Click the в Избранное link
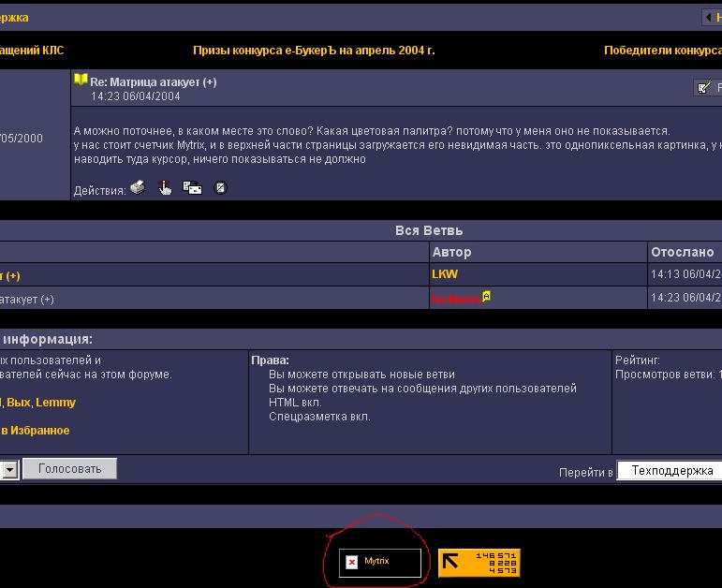 click(x=35, y=431)
